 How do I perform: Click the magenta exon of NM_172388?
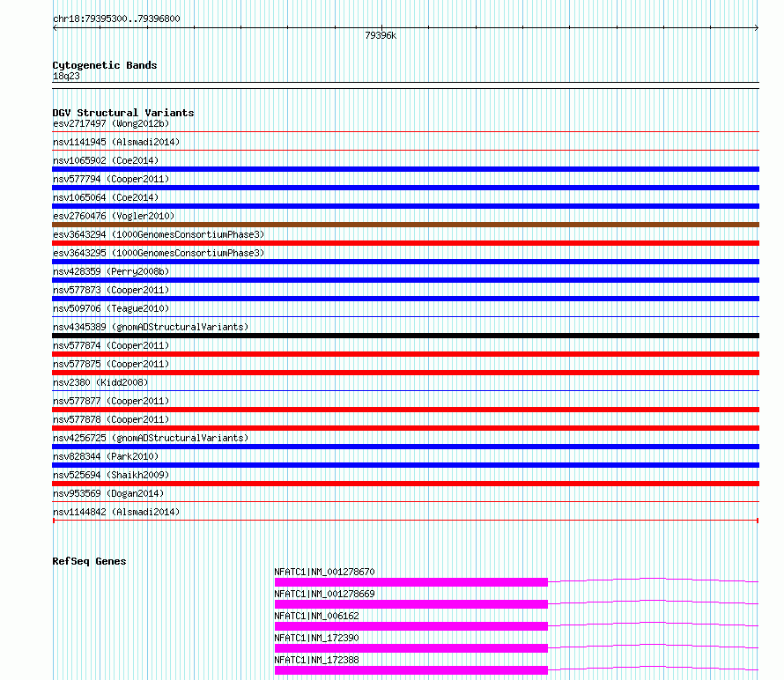click(411, 670)
